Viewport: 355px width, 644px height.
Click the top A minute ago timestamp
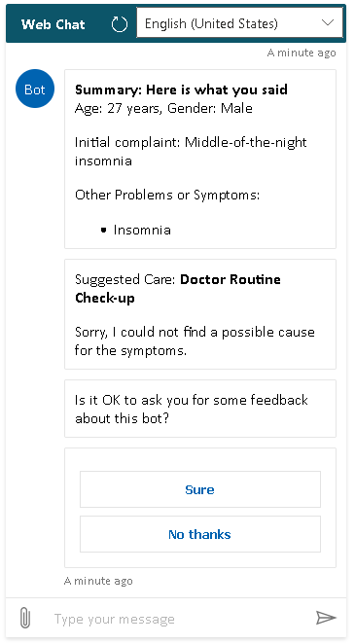click(x=302, y=53)
